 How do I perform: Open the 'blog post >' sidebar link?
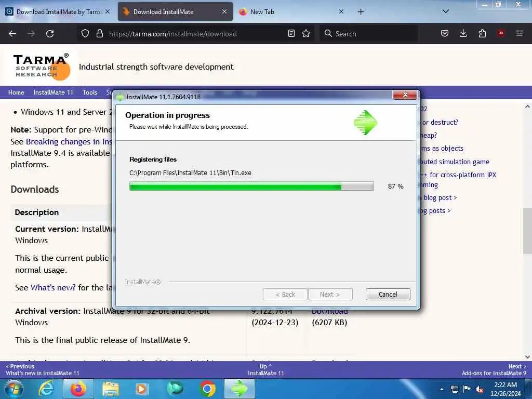tap(440, 197)
